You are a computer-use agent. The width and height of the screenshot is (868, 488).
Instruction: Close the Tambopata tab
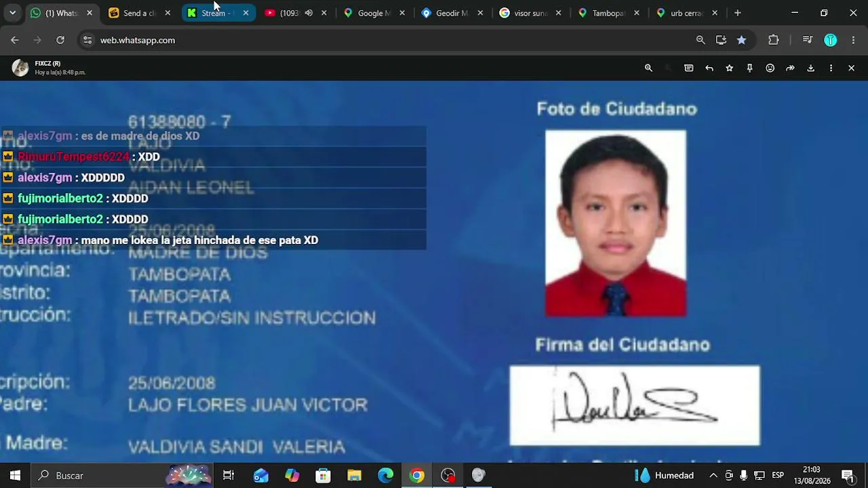[636, 13]
